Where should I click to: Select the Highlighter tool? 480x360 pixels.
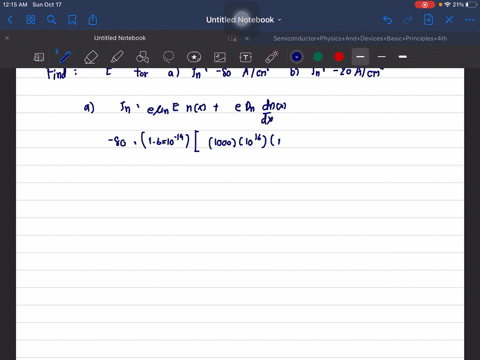click(x=117, y=57)
